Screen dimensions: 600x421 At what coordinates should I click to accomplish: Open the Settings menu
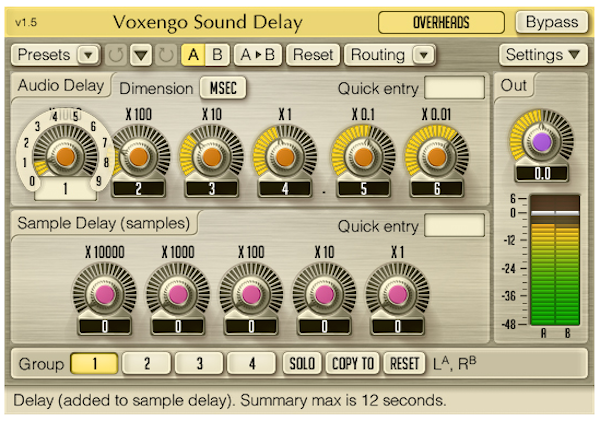pos(543,55)
